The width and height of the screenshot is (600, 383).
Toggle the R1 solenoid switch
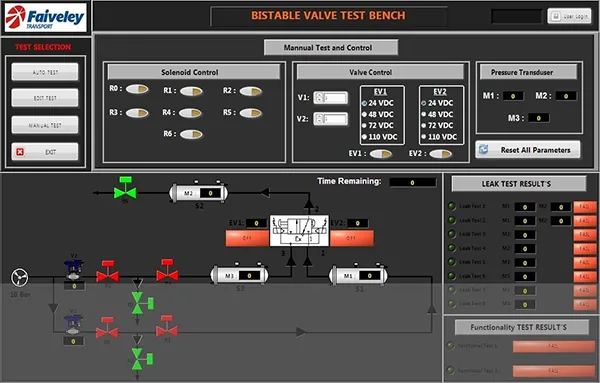coord(191,91)
